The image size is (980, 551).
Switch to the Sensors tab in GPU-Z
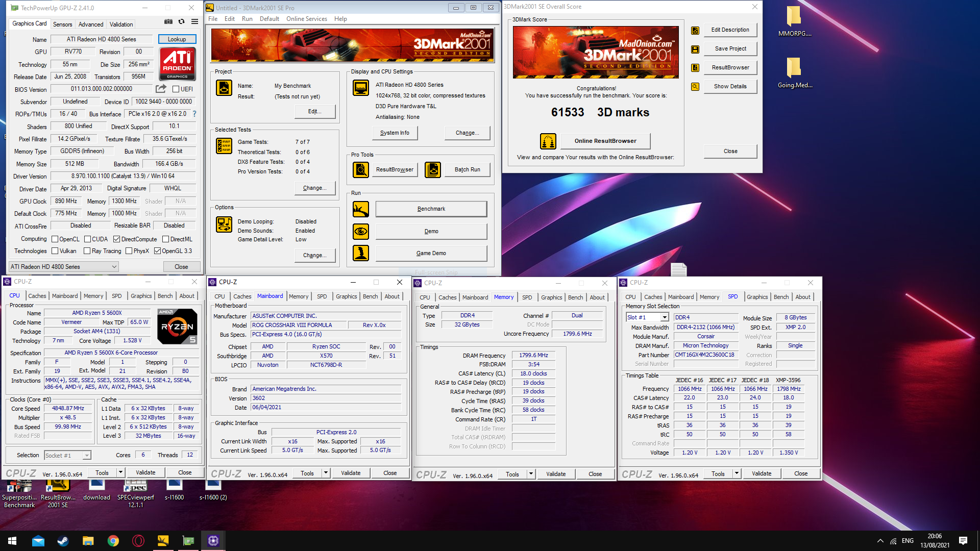pos(62,24)
